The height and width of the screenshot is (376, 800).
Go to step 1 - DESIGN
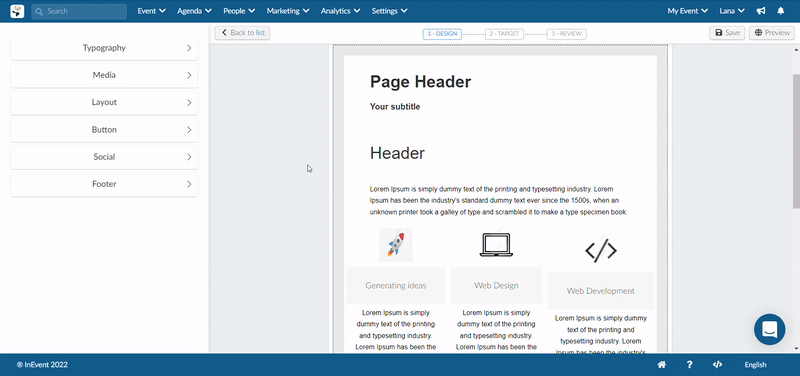coord(442,34)
